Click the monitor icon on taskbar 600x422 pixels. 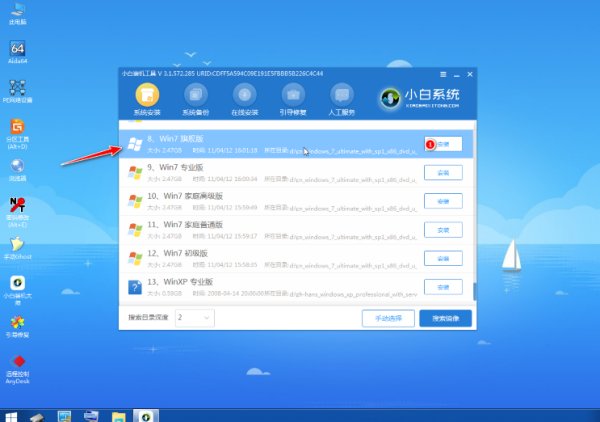pos(64,416)
